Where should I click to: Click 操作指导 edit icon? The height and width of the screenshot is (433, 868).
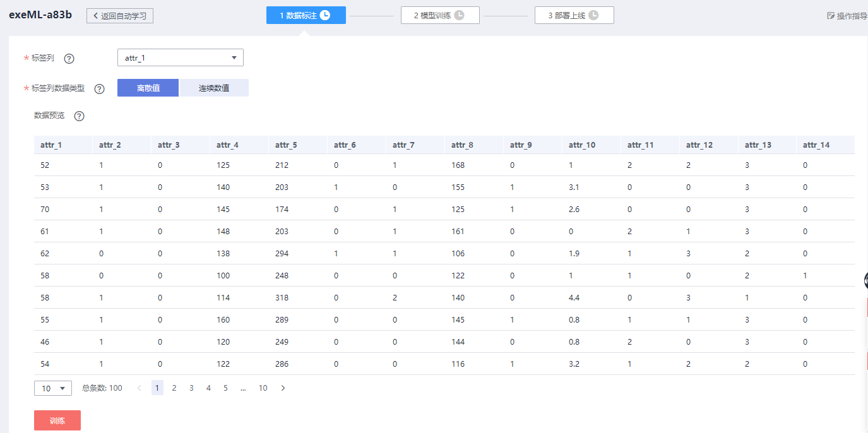(x=831, y=16)
